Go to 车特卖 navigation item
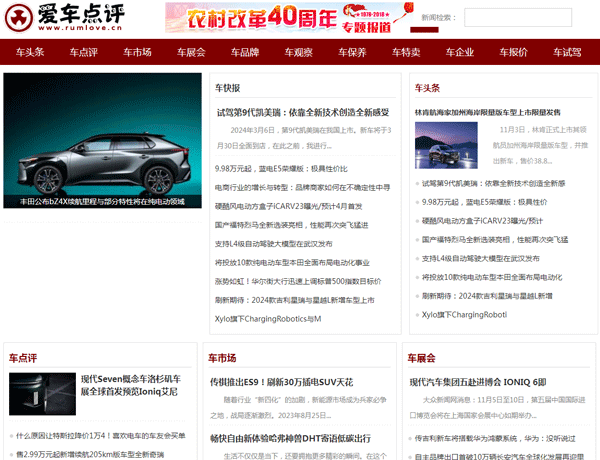The image size is (600, 460). click(x=406, y=52)
